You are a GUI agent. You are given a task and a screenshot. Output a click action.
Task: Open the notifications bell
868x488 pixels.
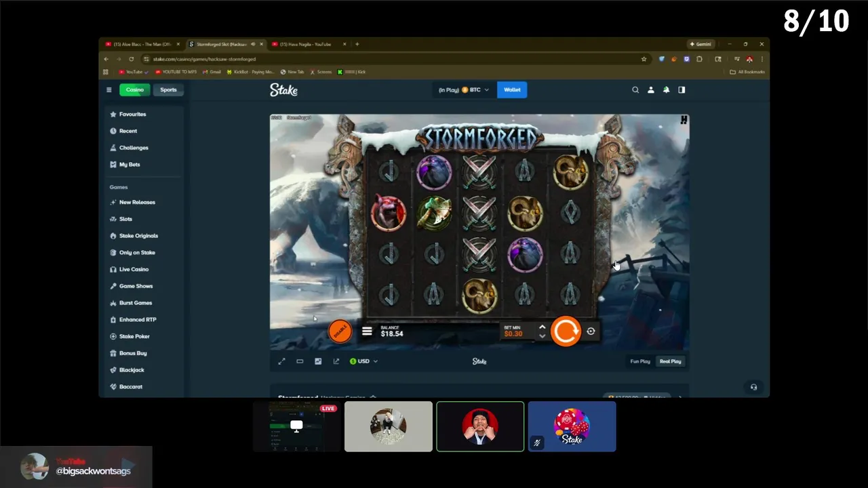point(666,89)
